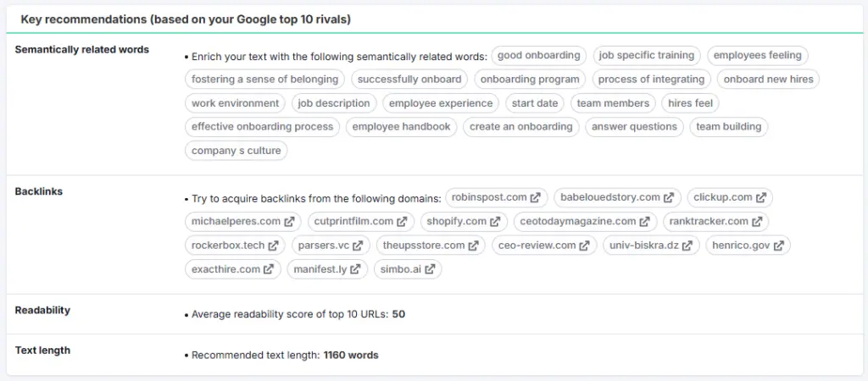Visit the michaelperes.com backlink domain
Screen dimensions: 868x381
point(236,222)
